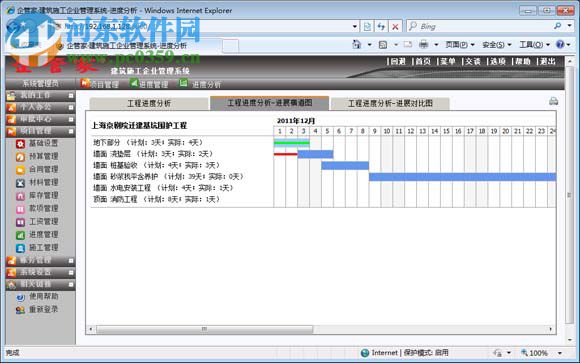Click the 选项 header link
Image resolution: width=580 pixels, height=363 pixels.
(x=498, y=61)
